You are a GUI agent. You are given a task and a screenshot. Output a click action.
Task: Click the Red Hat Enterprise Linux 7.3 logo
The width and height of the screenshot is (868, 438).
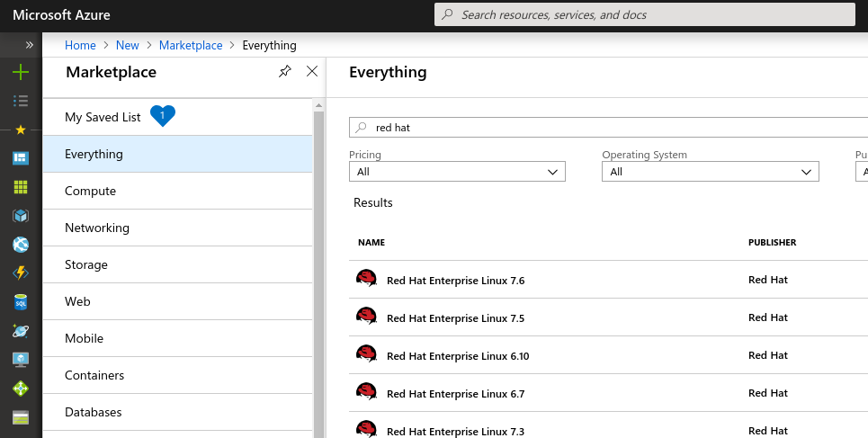pos(366,429)
